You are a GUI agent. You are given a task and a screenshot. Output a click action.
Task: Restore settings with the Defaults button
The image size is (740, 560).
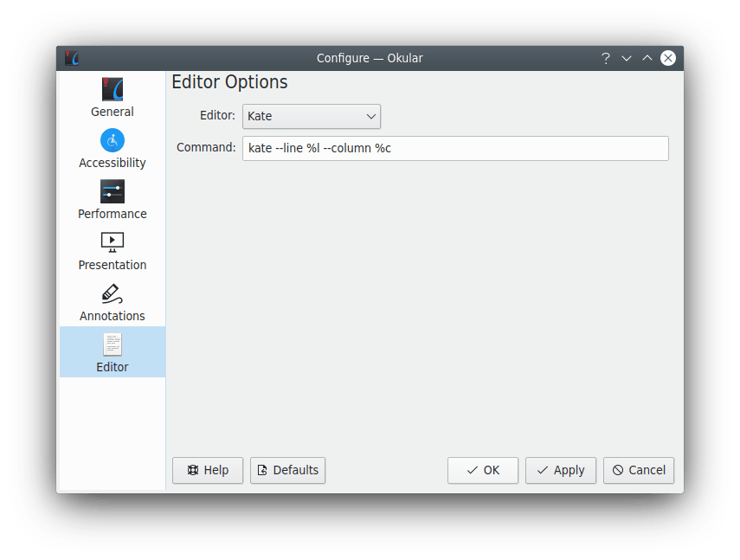287,470
